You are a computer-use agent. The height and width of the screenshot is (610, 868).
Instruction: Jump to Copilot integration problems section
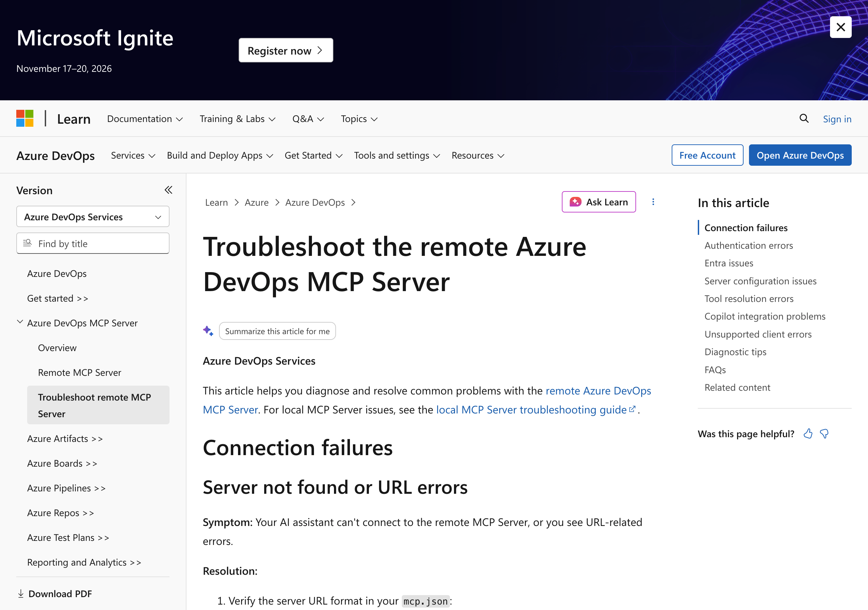click(765, 316)
